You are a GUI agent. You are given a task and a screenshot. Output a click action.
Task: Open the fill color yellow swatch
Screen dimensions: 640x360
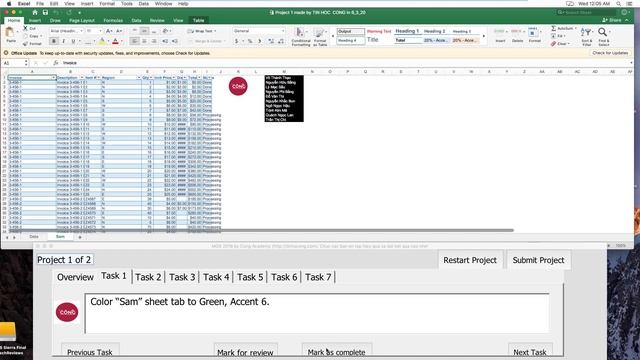102,41
